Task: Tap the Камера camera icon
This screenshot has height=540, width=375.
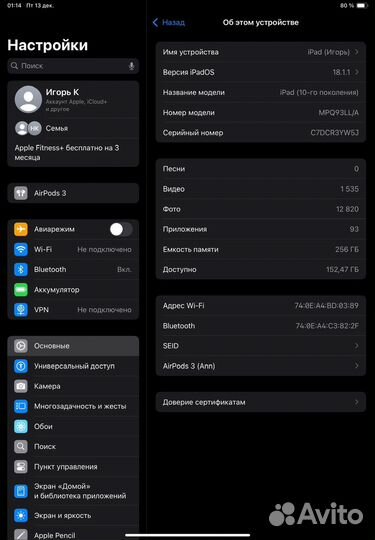Action: click(x=21, y=386)
